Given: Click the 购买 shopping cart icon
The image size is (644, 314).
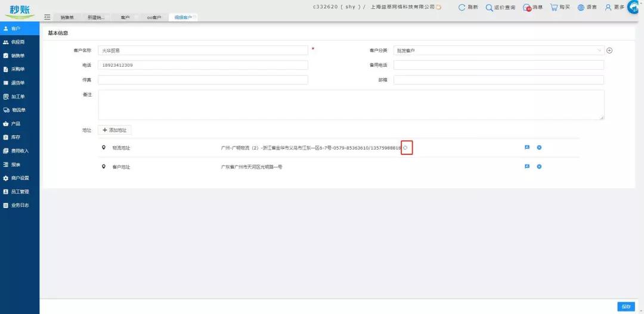Looking at the screenshot, I should (554, 7).
